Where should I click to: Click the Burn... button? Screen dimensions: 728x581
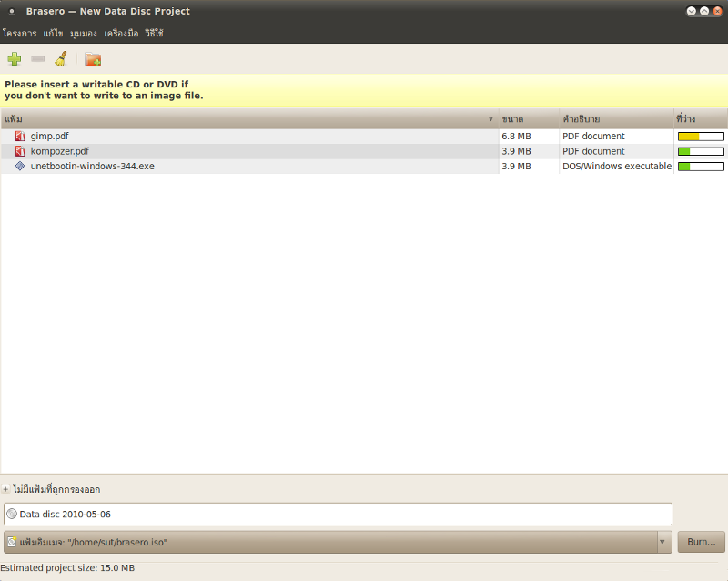pos(701,542)
